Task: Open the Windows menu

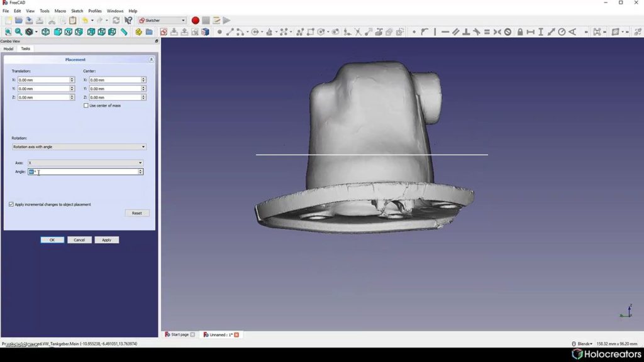Action: tap(115, 11)
